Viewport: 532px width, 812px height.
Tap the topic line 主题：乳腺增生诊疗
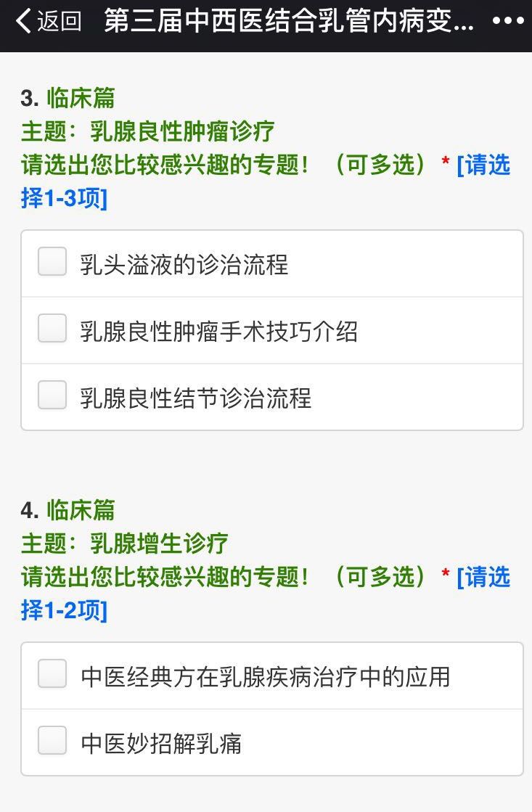(x=124, y=544)
